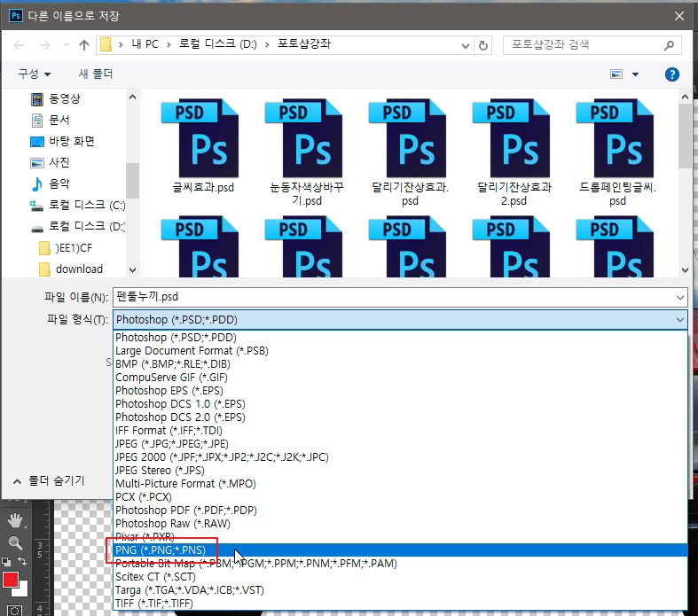Image resolution: width=698 pixels, height=616 pixels.
Task: Select Multi-Picture Format (*.MPO)
Action: (x=400, y=483)
